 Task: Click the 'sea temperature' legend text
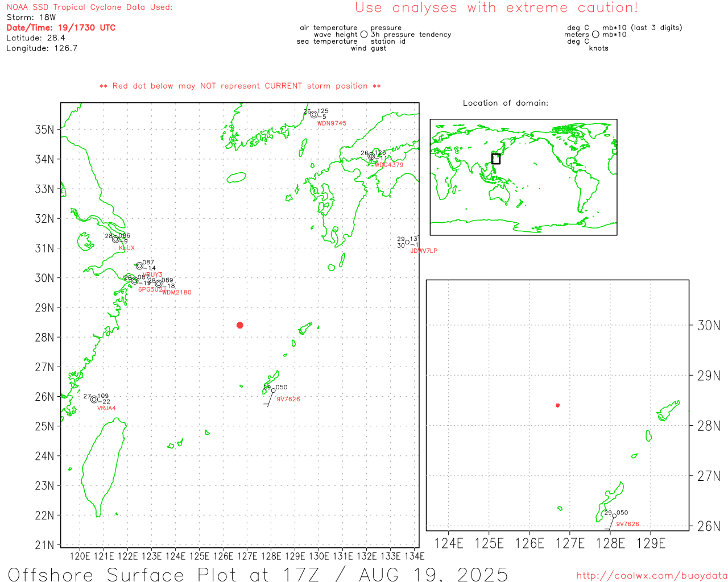(327, 41)
